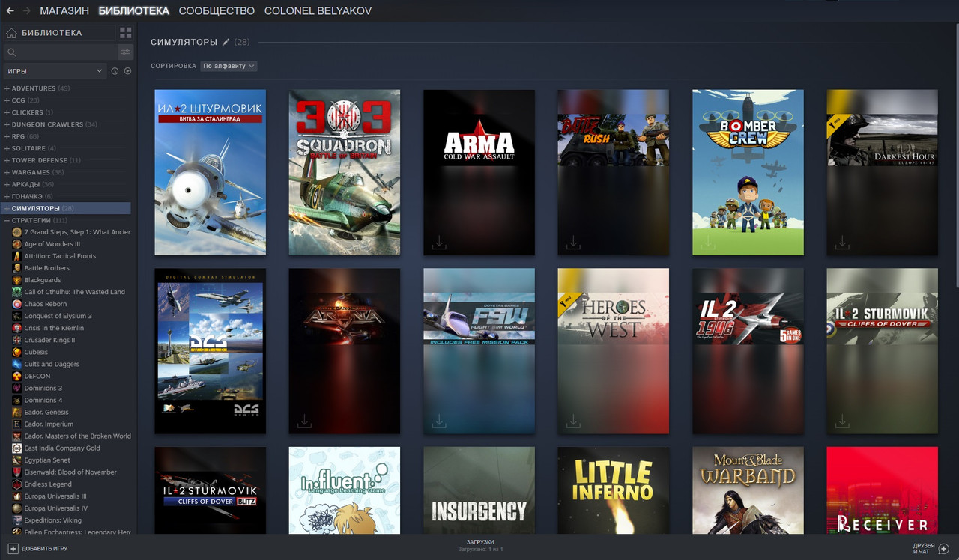The height and width of the screenshot is (560, 959).
Task: Select Cults and Daggers in list
Action: coord(52,364)
